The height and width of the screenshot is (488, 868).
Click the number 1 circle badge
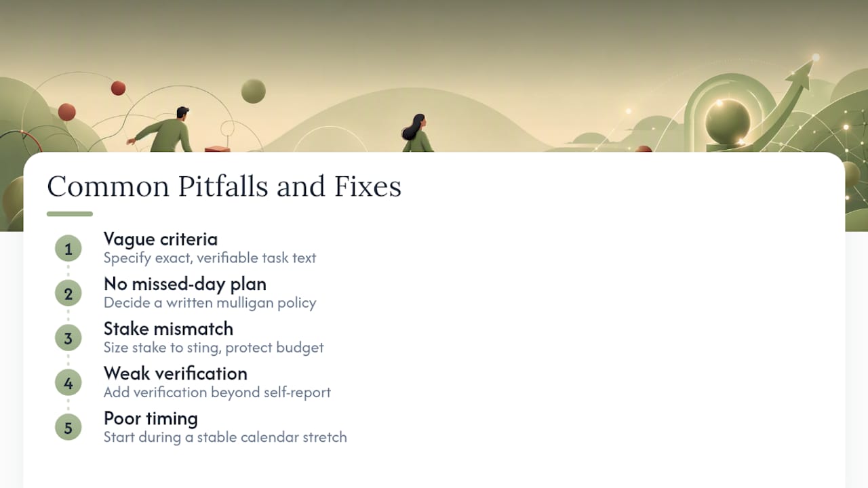(68, 249)
